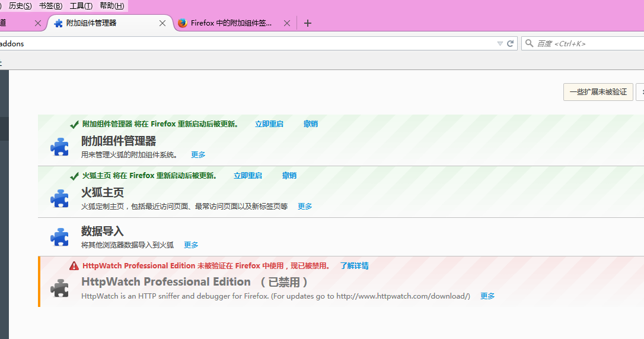The width and height of the screenshot is (644, 339).
Task: Click the text 用来管理火狐的附加组件系统。
Action: click(x=129, y=155)
